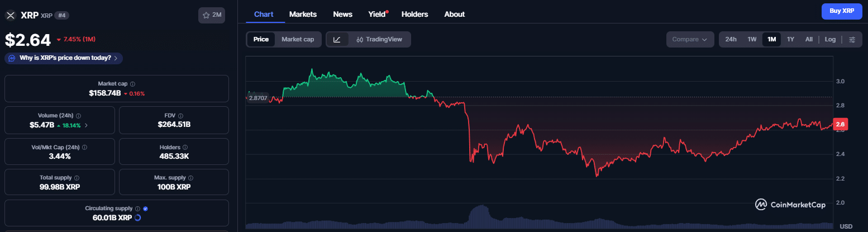868x232 pixels.
Task: Expand Volume (24h) details chevron
Action: click(85, 125)
